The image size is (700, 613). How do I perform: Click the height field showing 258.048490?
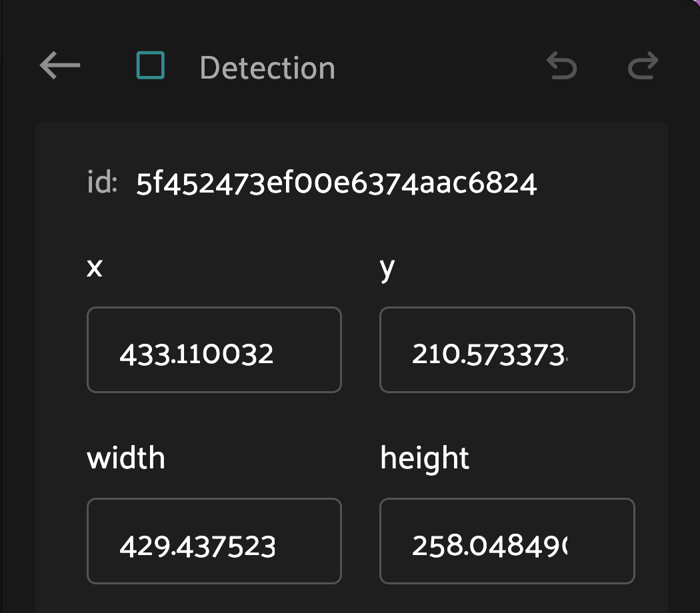[x=506, y=540]
